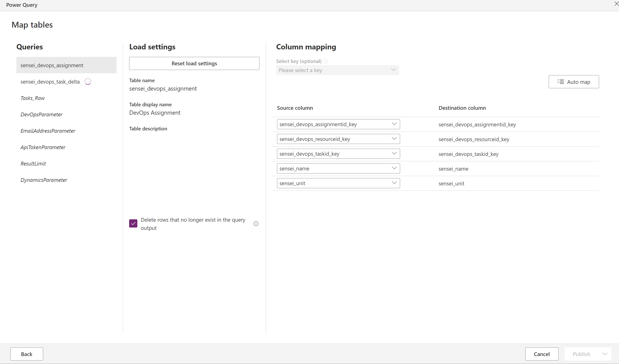The width and height of the screenshot is (619, 364).
Task: Click the info icon next to Select key
Action: [326, 61]
